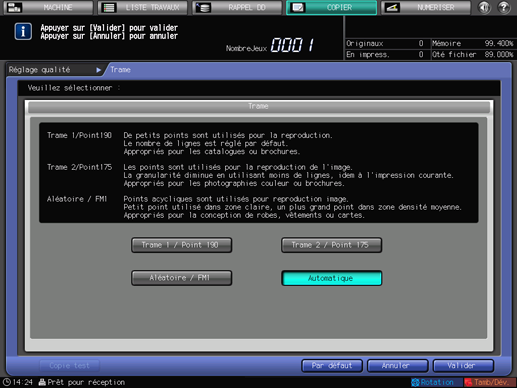This screenshot has width=517, height=388.
Task: Click the COPIER tab icon
Action: 298,7
